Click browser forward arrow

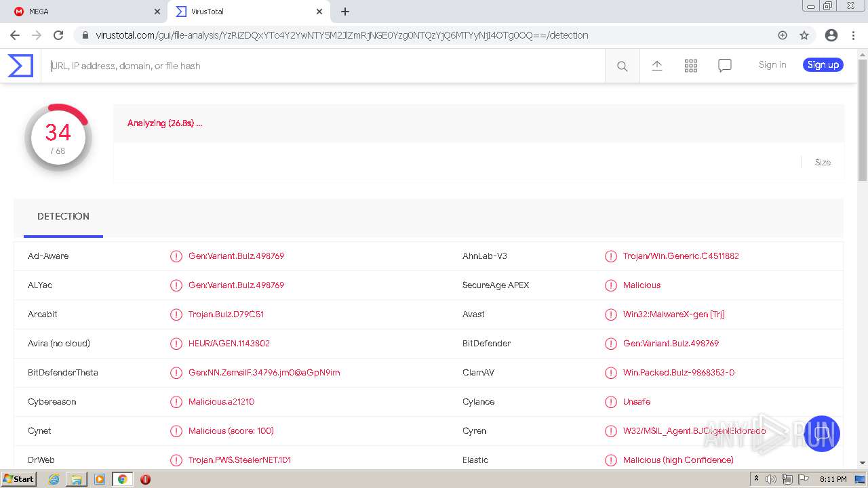point(37,35)
